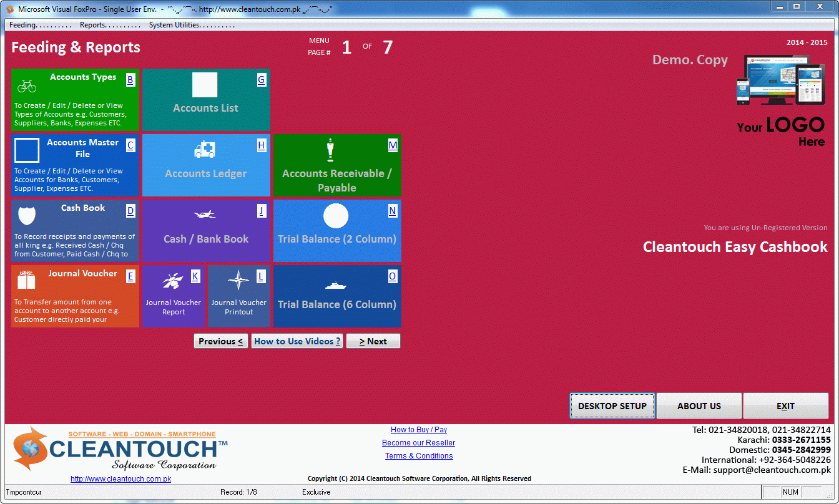Click the ship icon in Trial Balance (6 Column)

coord(336,286)
